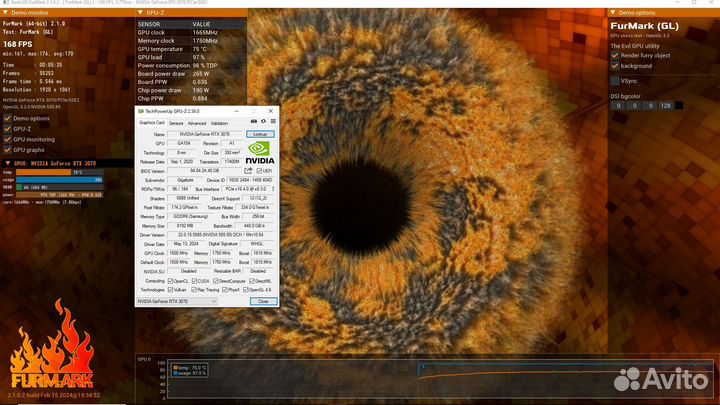Click the Driver Version field
The width and height of the screenshot is (720, 405).
(220, 235)
